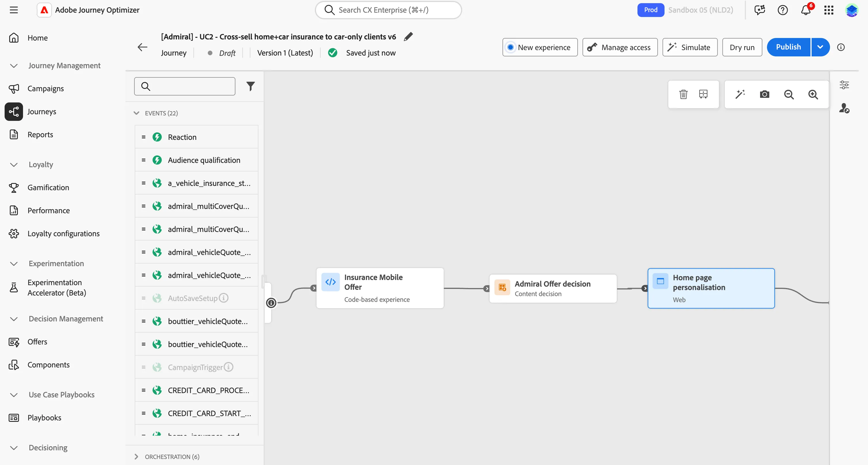Toggle the hamburger navigation menu

14,10
